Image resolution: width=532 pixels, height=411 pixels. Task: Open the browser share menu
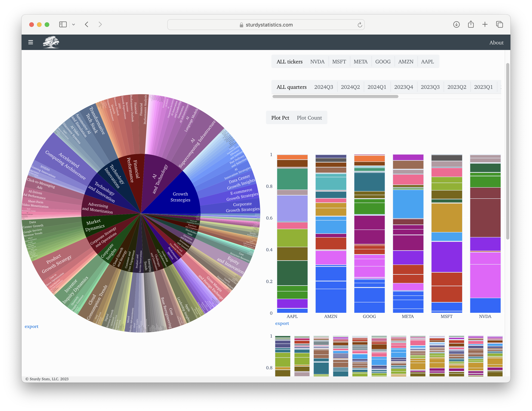[471, 24]
